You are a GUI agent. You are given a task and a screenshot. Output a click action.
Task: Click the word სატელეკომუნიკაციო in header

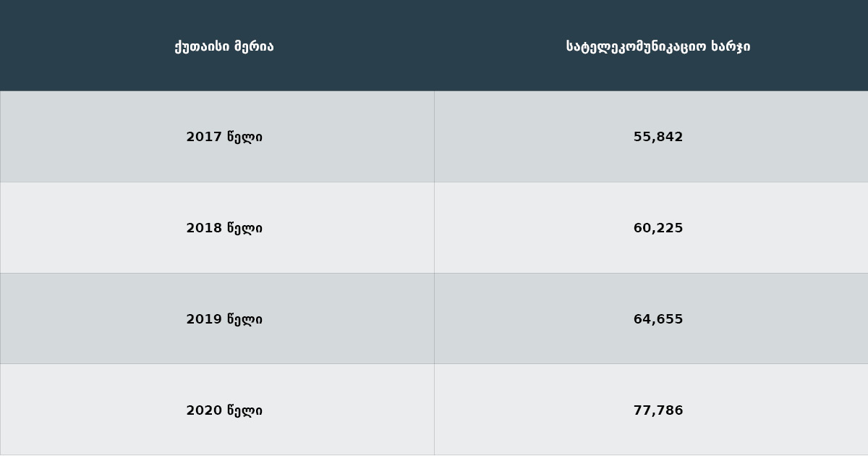637,46
